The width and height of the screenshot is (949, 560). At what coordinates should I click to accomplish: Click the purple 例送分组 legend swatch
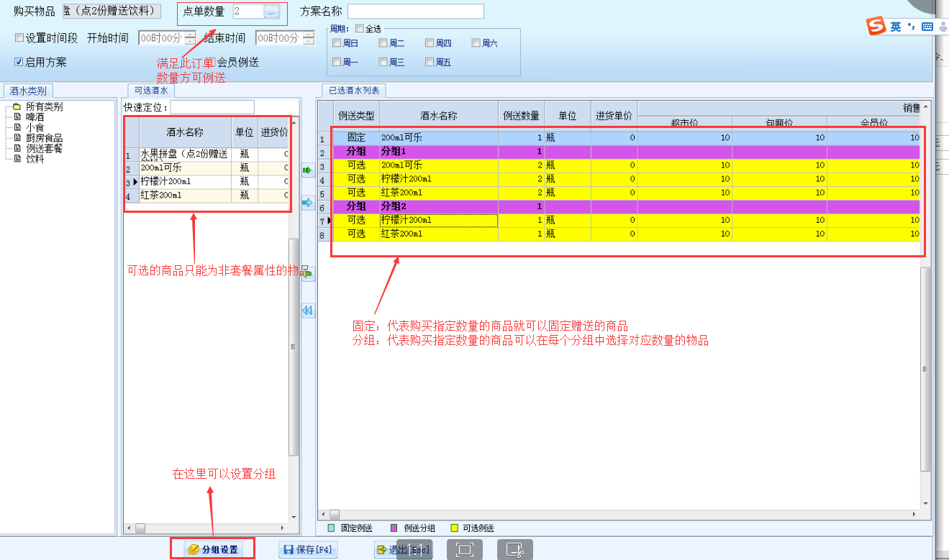point(394,528)
